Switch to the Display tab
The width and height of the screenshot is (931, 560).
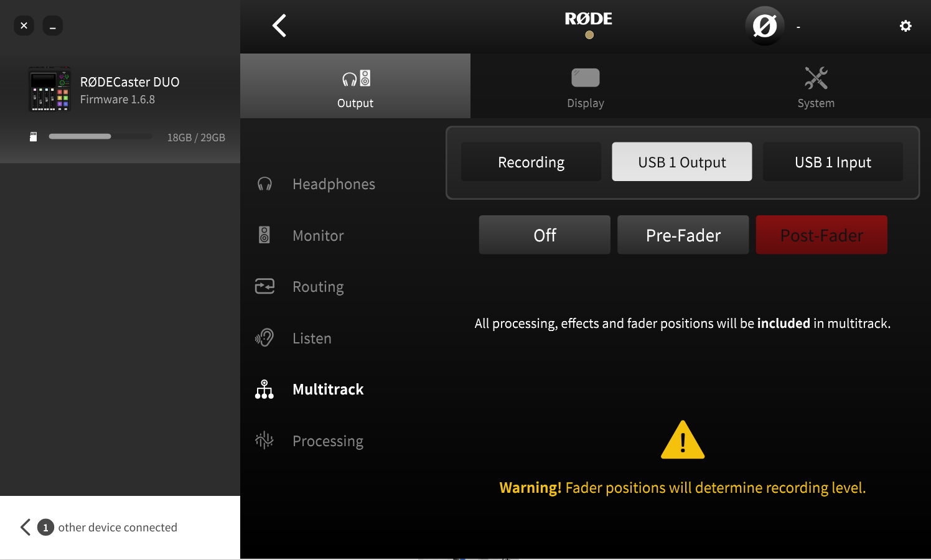click(585, 86)
